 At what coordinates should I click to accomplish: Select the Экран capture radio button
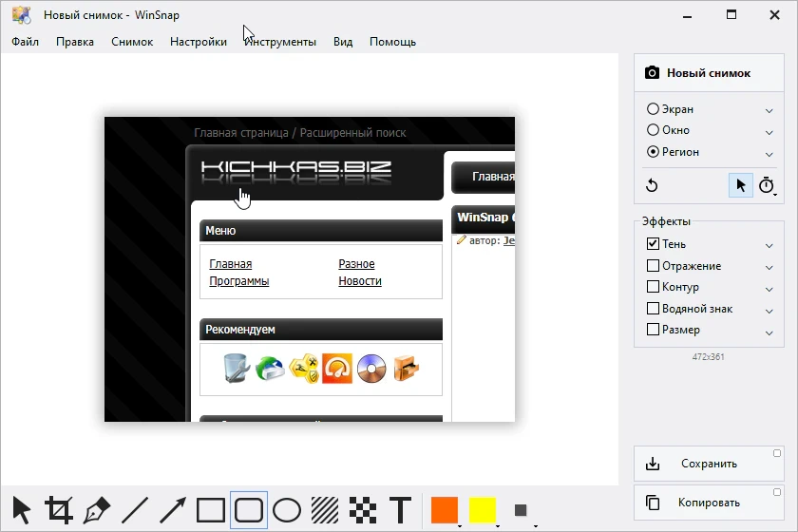pos(653,109)
